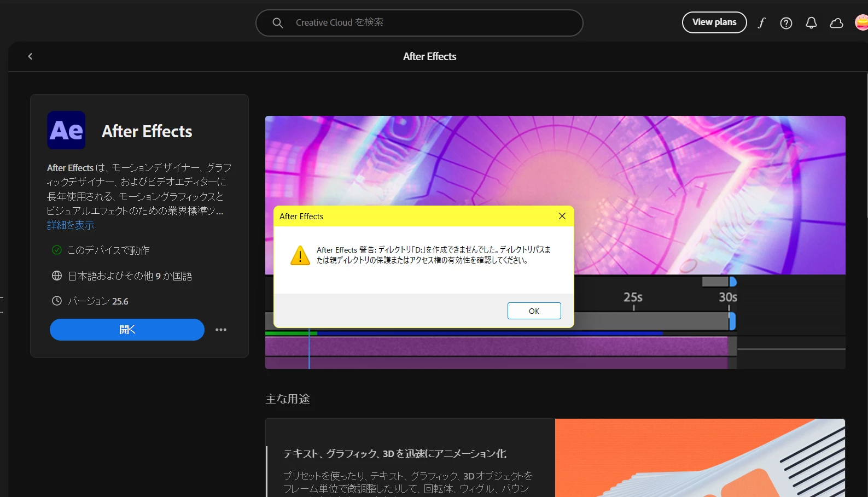Open the cloud sync status icon
The width and height of the screenshot is (868, 497).
coord(836,23)
